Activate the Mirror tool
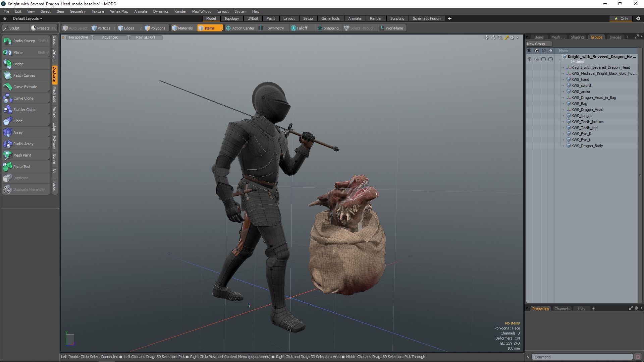Viewport: 644px width, 362px height. [26, 53]
